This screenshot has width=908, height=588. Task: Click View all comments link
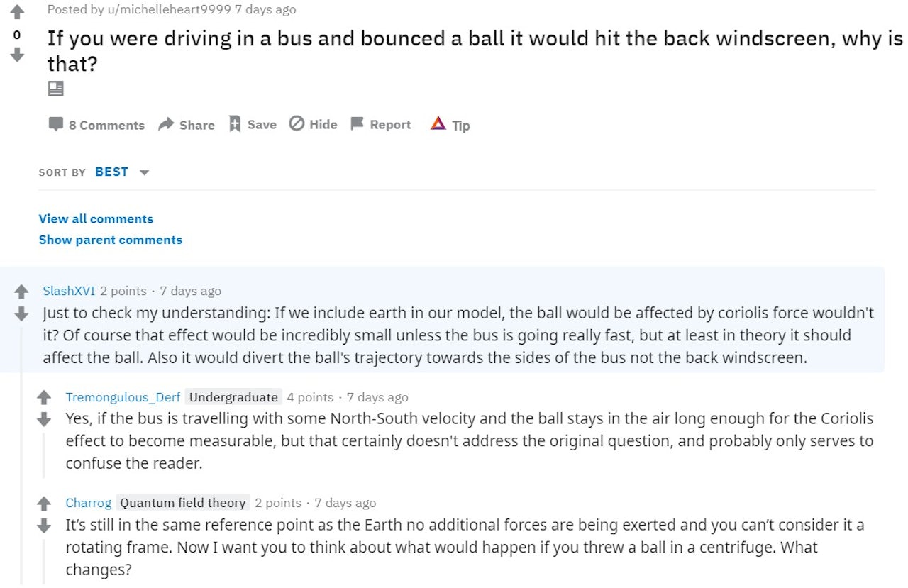coord(96,219)
